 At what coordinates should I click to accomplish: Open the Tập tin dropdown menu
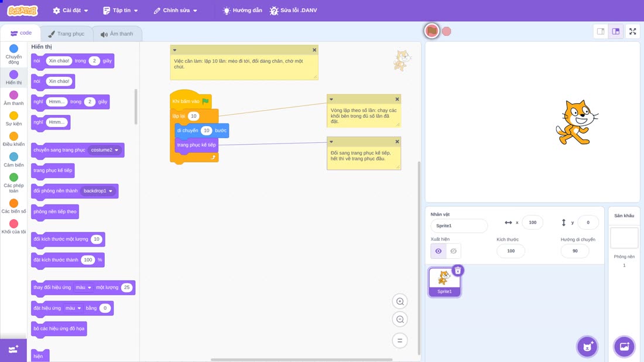click(121, 11)
